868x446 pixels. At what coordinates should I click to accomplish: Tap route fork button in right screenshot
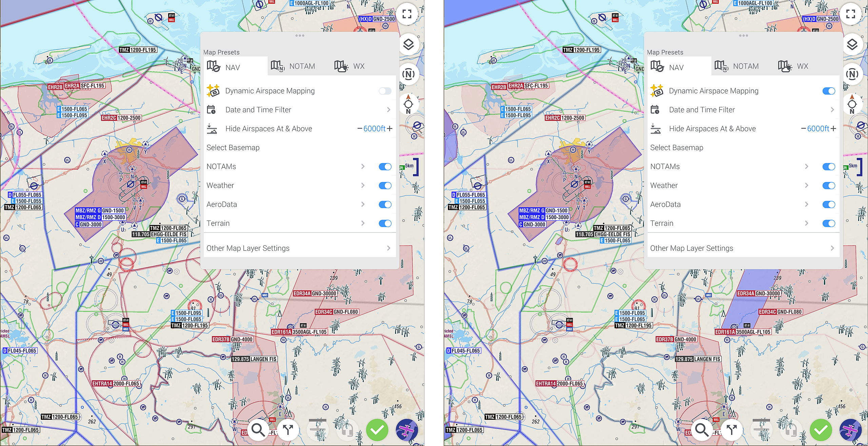point(732,430)
